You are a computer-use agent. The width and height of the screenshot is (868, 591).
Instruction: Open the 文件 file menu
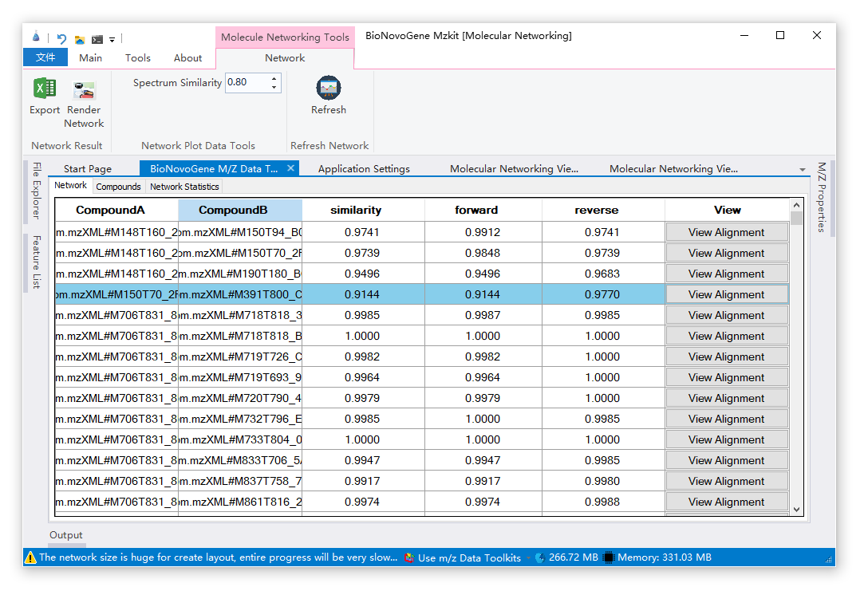pos(45,57)
